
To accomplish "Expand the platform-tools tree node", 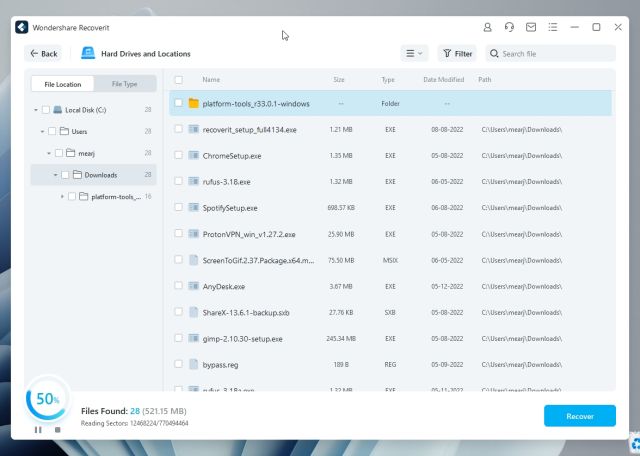I will click(x=62, y=197).
